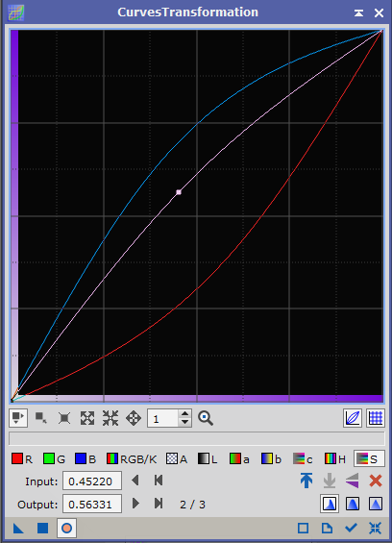392x543 pixels.
Task: Select the edit point mode icon
Action: click(18, 418)
